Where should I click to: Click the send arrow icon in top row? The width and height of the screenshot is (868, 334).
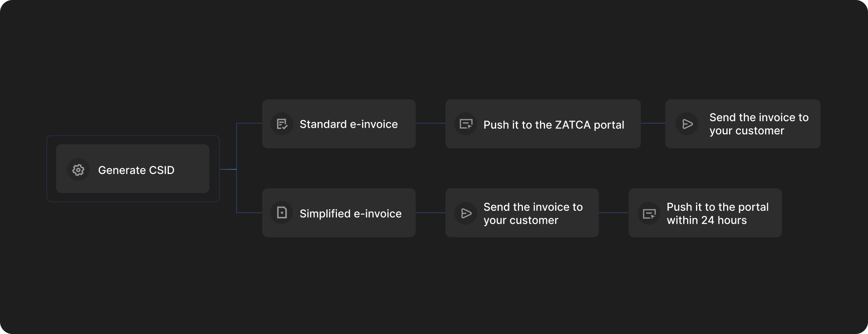[687, 124]
